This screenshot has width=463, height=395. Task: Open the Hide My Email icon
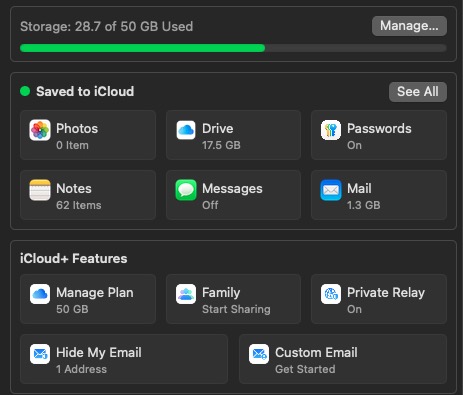pyautogui.click(x=40, y=354)
